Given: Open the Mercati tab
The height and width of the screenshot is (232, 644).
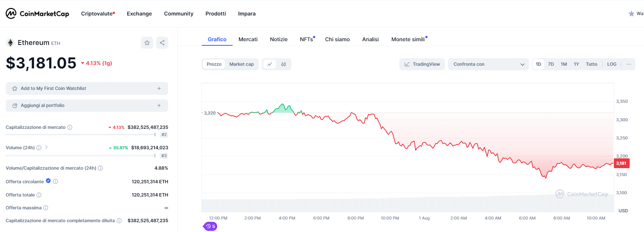Looking at the screenshot, I should (248, 39).
